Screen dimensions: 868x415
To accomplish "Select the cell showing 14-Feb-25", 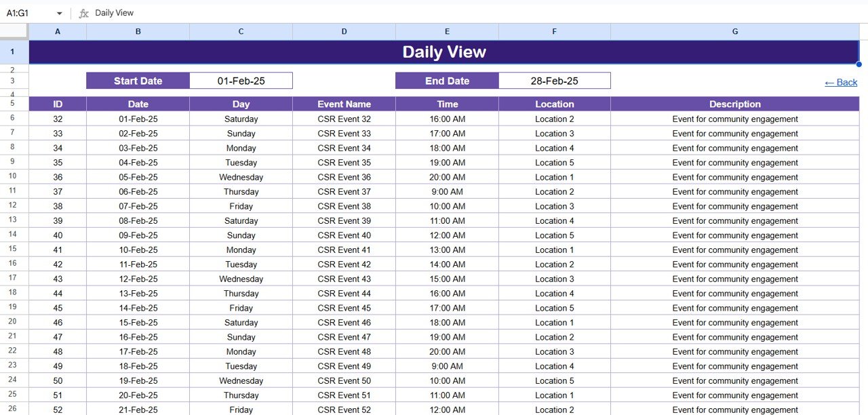I will [x=138, y=308].
